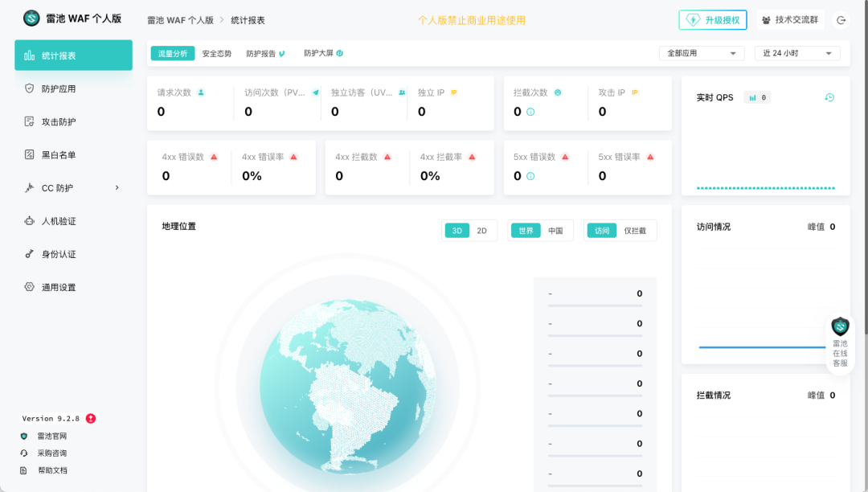This screenshot has height=492, width=868.
Task: Click the key icon beside 身份认证
Action: [30, 254]
